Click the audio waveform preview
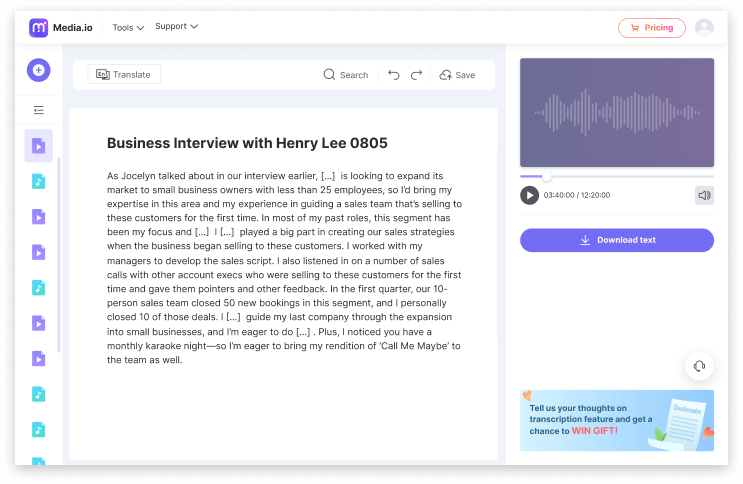743x484 pixels. 616,112
